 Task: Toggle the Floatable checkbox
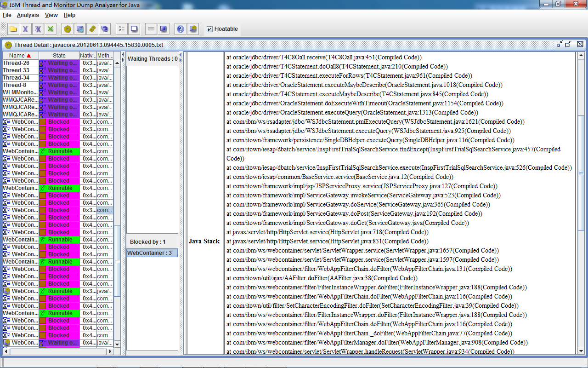pyautogui.click(x=210, y=29)
